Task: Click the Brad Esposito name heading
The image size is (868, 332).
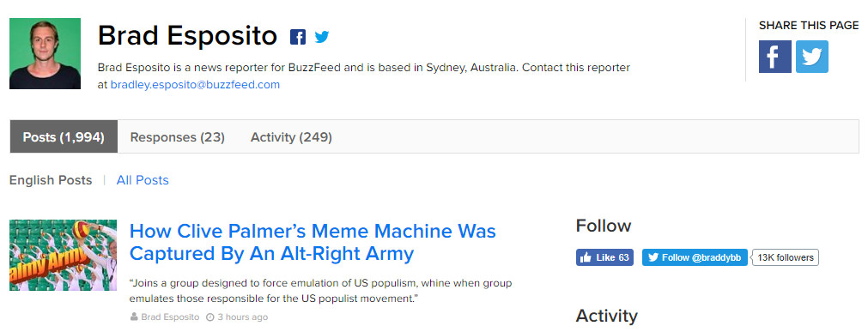Action: [x=188, y=35]
